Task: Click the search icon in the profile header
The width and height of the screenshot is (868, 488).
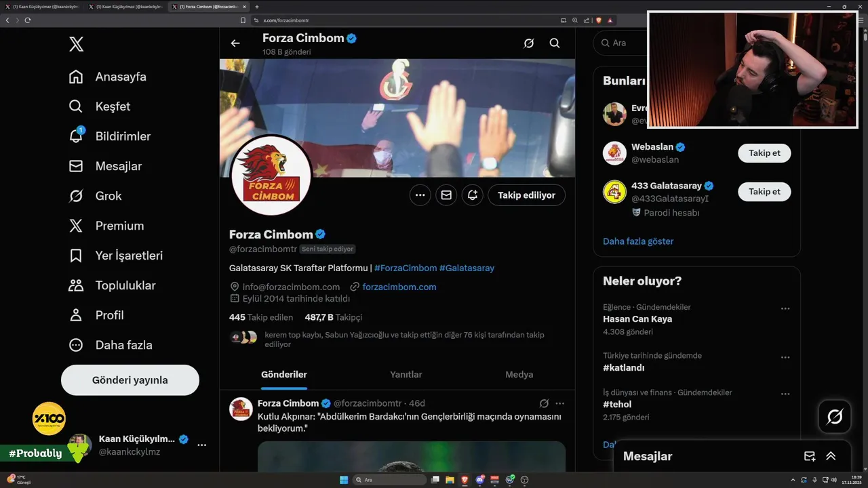Action: (x=555, y=43)
